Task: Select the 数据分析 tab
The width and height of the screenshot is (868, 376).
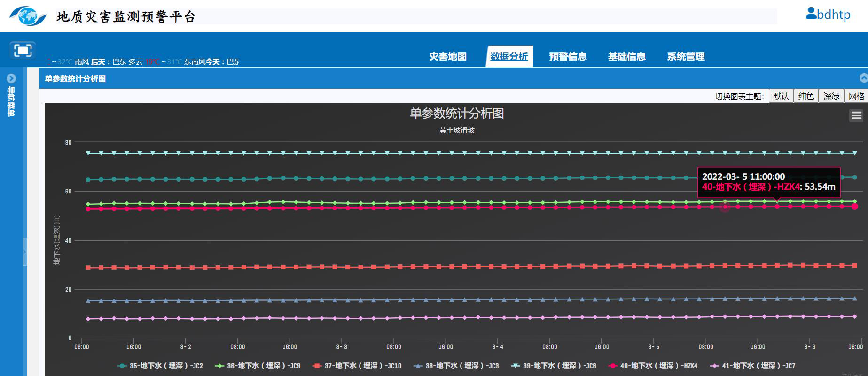Action: (x=509, y=56)
